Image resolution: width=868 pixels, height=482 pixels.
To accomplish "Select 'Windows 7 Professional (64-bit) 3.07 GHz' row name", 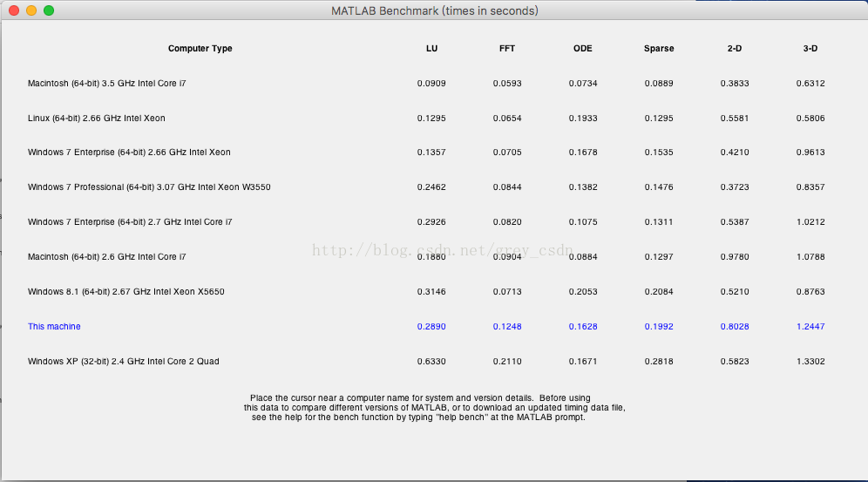I will point(149,187).
